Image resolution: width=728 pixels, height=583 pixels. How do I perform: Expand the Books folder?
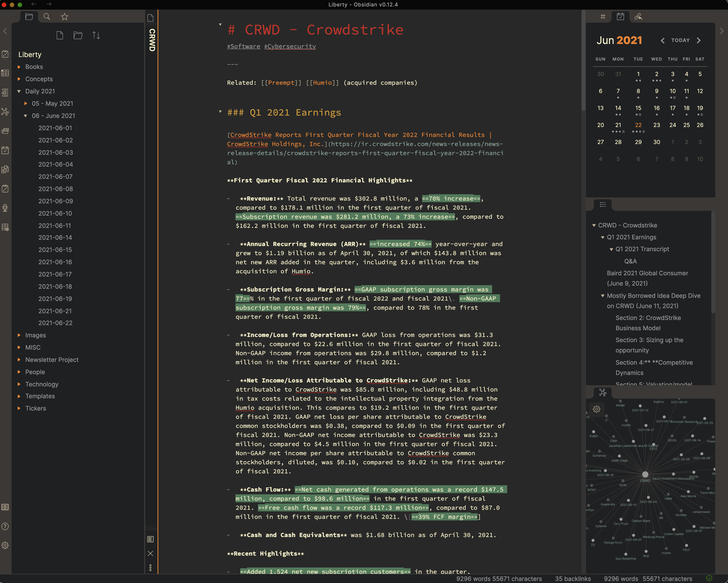pyautogui.click(x=19, y=67)
